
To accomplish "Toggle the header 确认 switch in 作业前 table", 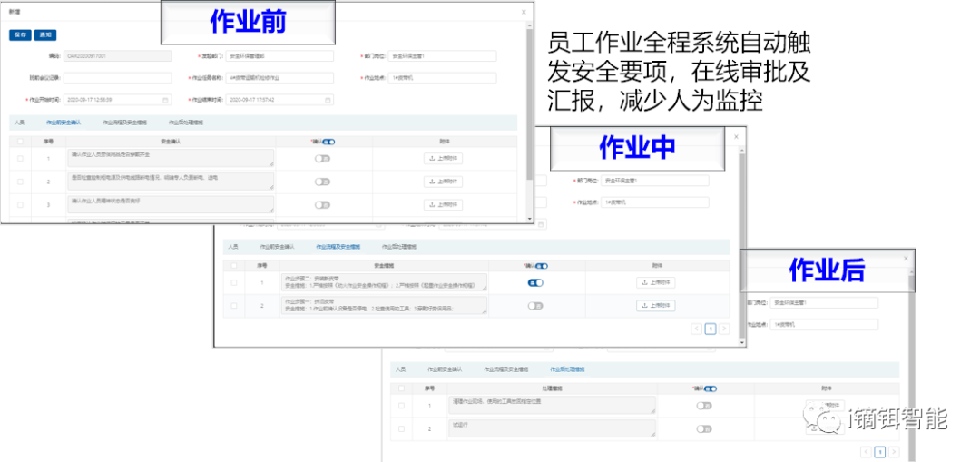I will point(328,142).
